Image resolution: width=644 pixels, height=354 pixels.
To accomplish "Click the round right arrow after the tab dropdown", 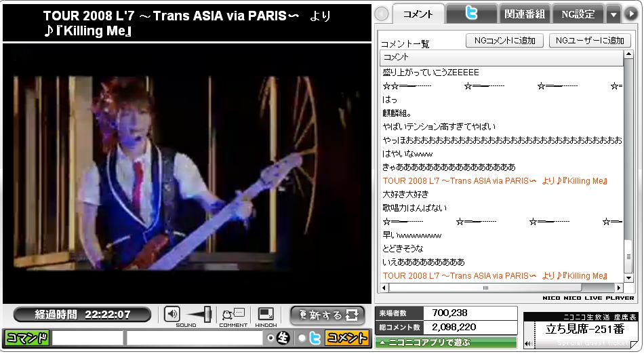I will (x=631, y=14).
